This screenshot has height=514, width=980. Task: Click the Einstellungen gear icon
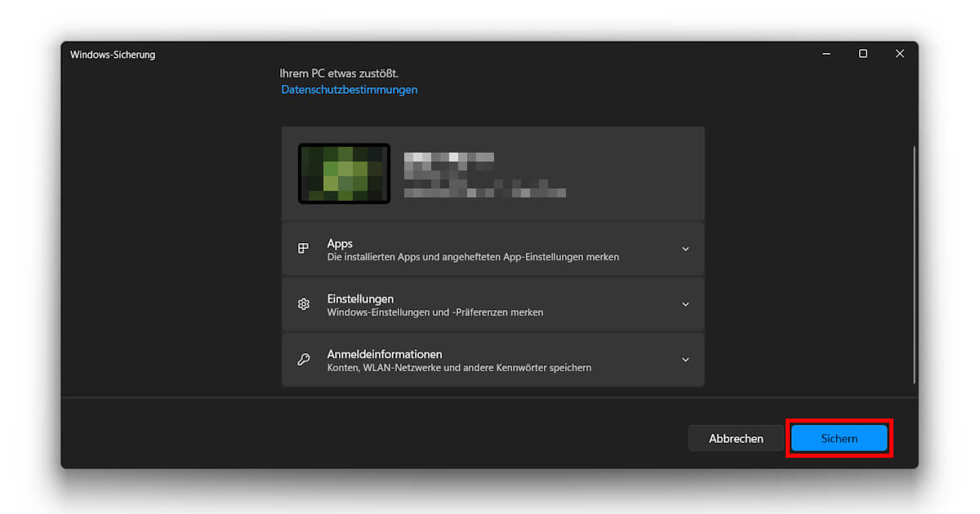click(303, 304)
